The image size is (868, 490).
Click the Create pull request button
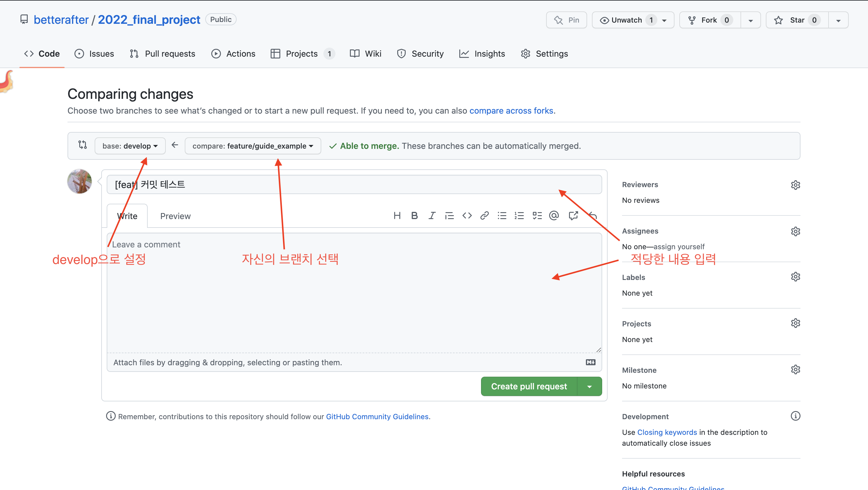click(528, 386)
